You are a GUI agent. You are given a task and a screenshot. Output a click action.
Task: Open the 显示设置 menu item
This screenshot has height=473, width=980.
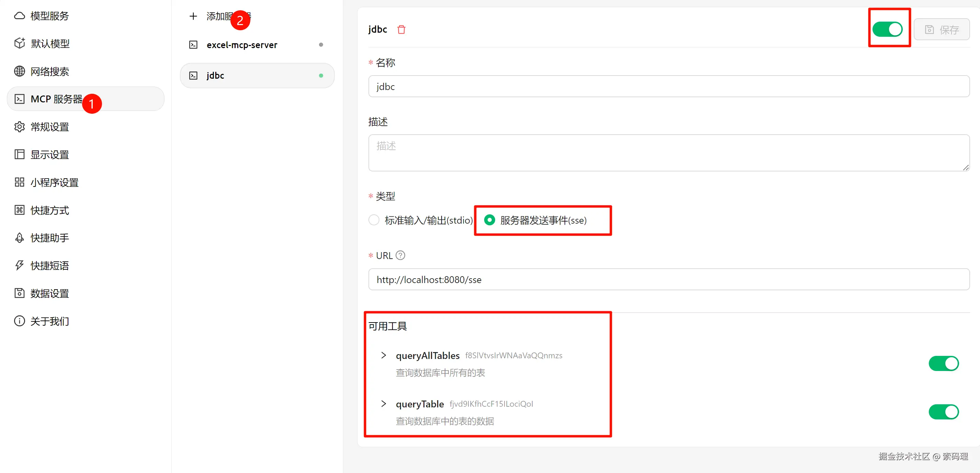pos(49,155)
